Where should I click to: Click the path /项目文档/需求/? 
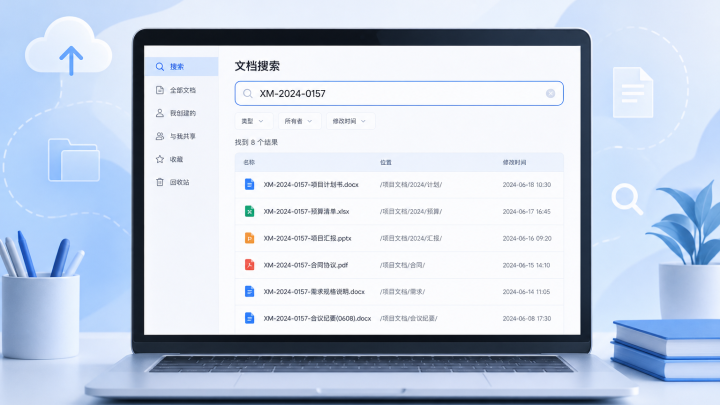tap(402, 292)
